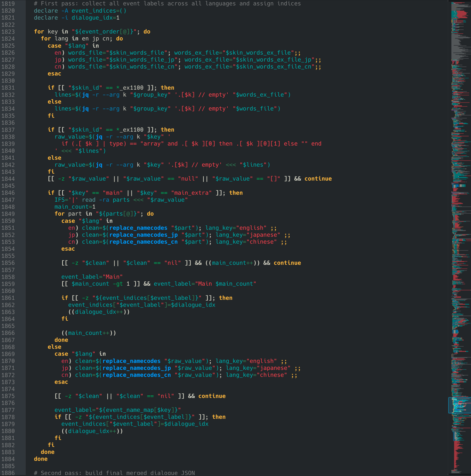The height and width of the screenshot is (476, 471).
Task: Click line number 1885 in the gutter
Action: pos(8,466)
